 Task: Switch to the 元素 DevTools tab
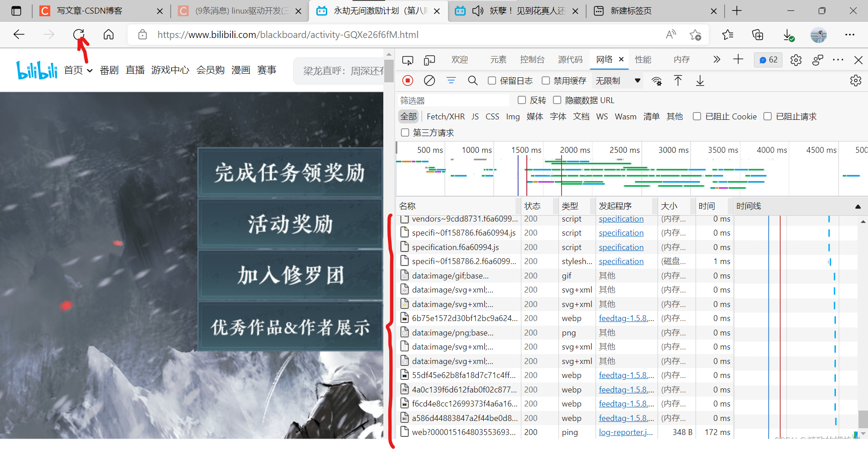[x=498, y=60]
